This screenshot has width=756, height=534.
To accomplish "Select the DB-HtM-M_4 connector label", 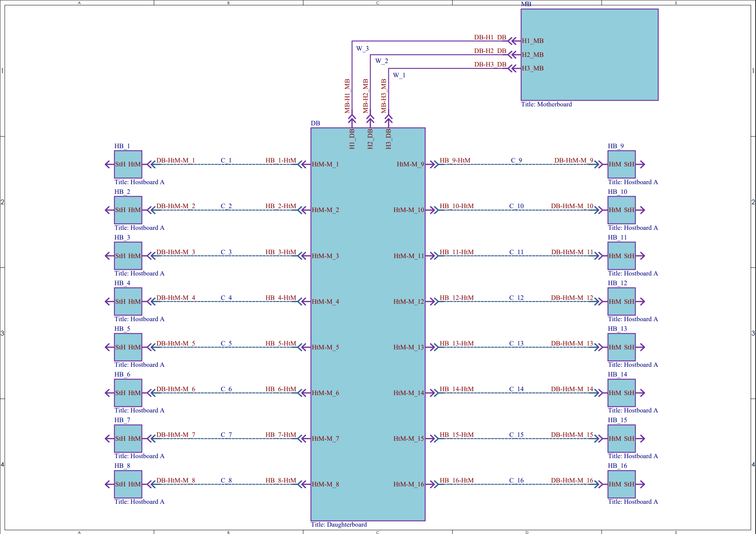I will [176, 298].
